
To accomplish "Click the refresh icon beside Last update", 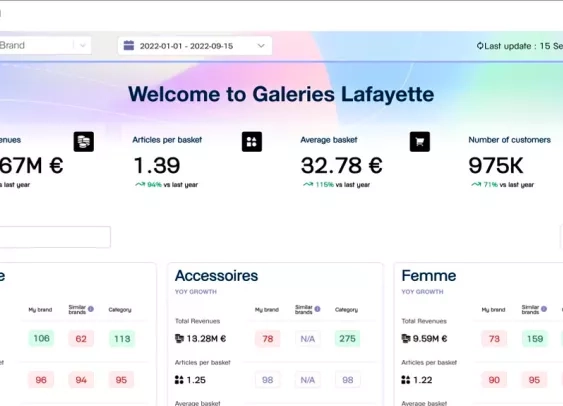I will [x=480, y=46].
